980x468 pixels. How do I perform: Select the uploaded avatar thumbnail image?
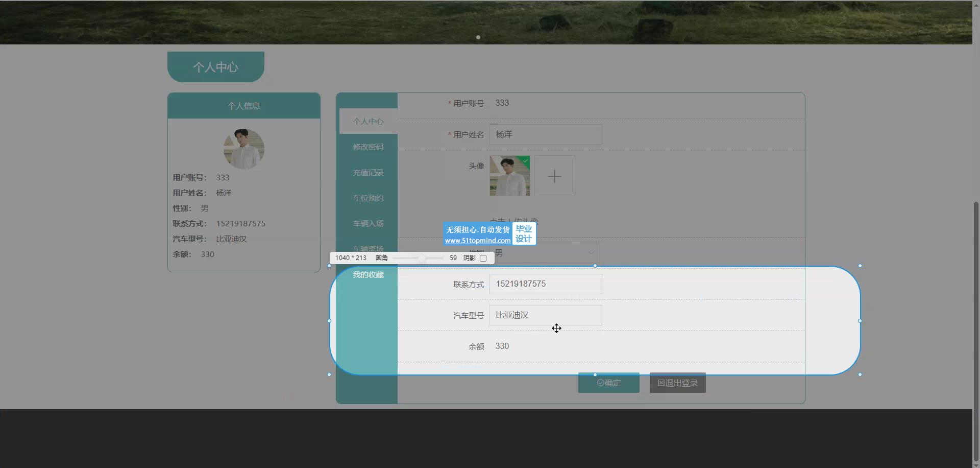(x=509, y=176)
